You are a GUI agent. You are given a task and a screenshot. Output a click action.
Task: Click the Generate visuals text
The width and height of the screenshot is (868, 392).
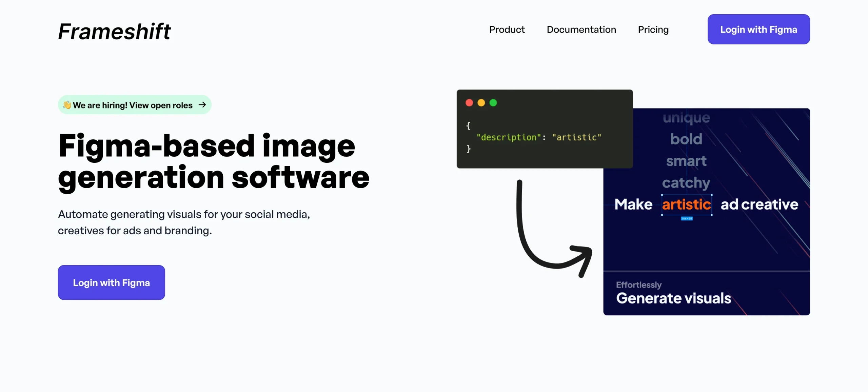point(673,298)
